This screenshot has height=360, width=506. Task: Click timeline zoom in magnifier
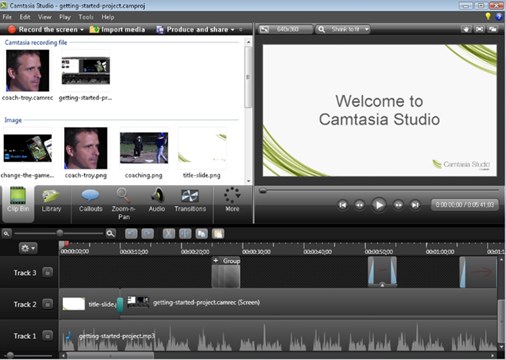point(110,234)
